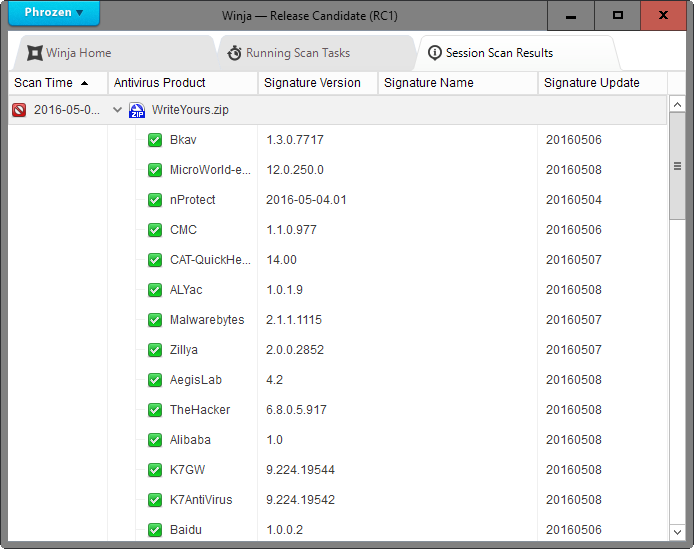Select the CAT-QuickHe... product name

(x=210, y=260)
